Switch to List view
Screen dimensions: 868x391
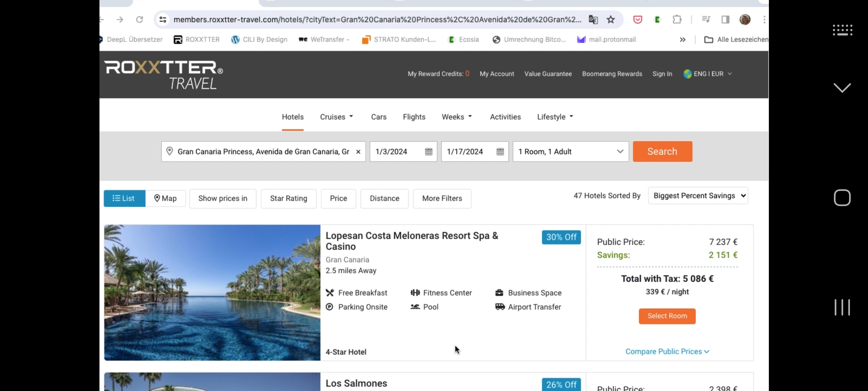(x=124, y=198)
